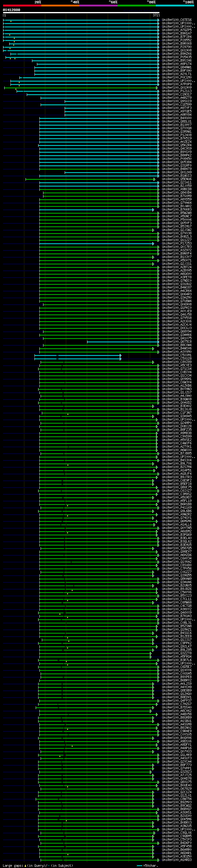
Task: Select the UniRef100_B3EA02 label
Action: pyautogui.click(x=177, y=406)
